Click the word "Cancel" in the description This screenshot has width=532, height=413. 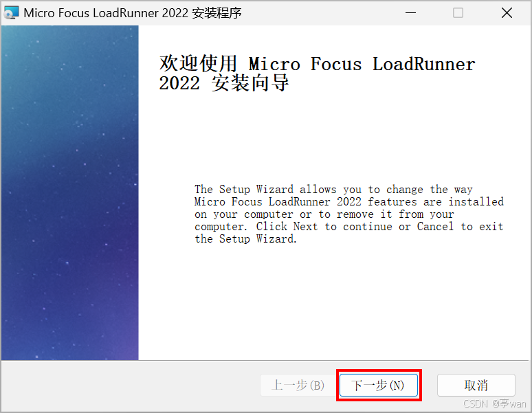[435, 226]
